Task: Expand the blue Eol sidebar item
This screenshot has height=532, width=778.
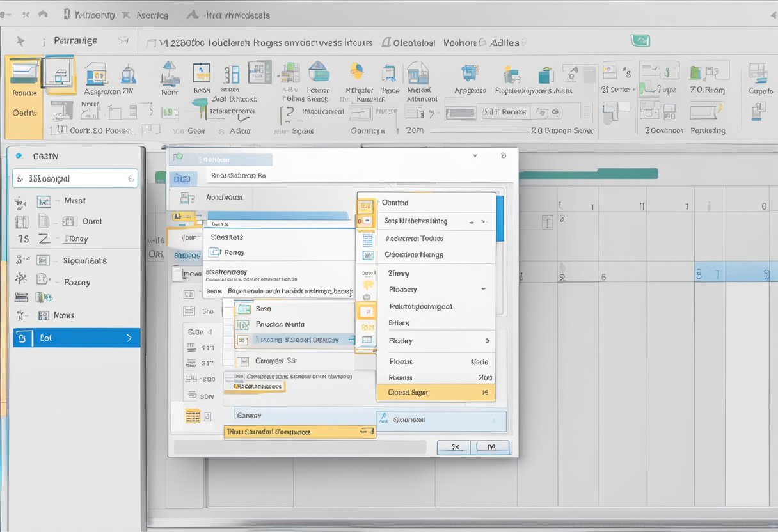Action: pos(128,338)
